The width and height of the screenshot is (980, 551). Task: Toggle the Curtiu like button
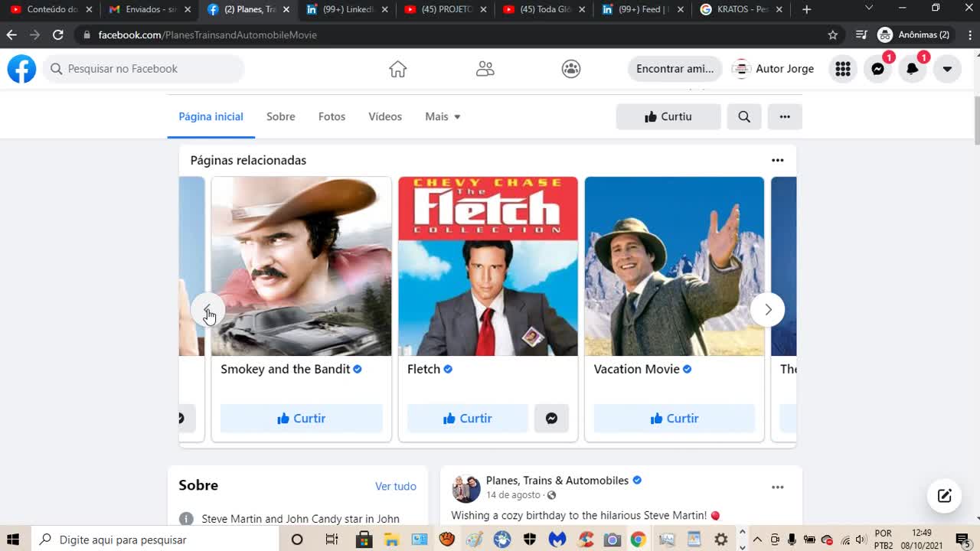[668, 116]
